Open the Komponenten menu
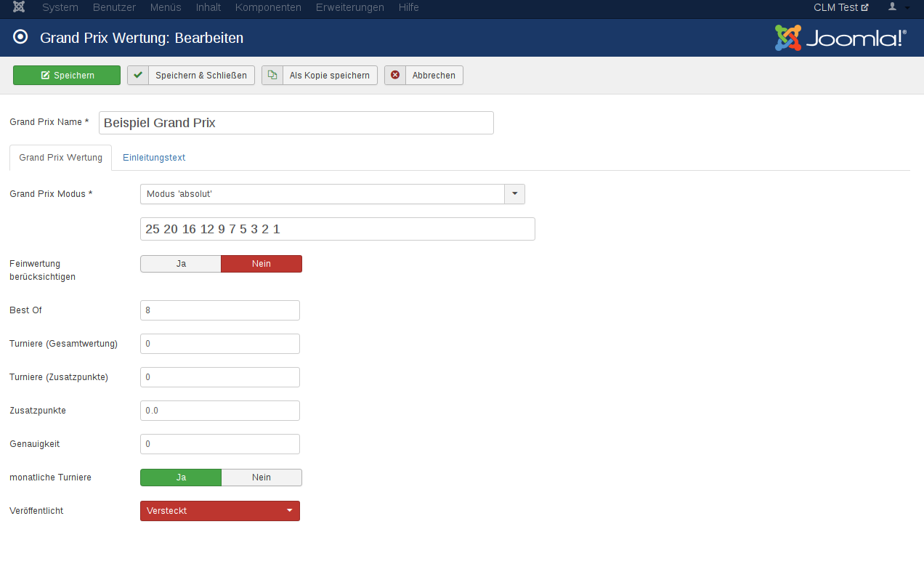The image size is (924, 564). [x=268, y=7]
